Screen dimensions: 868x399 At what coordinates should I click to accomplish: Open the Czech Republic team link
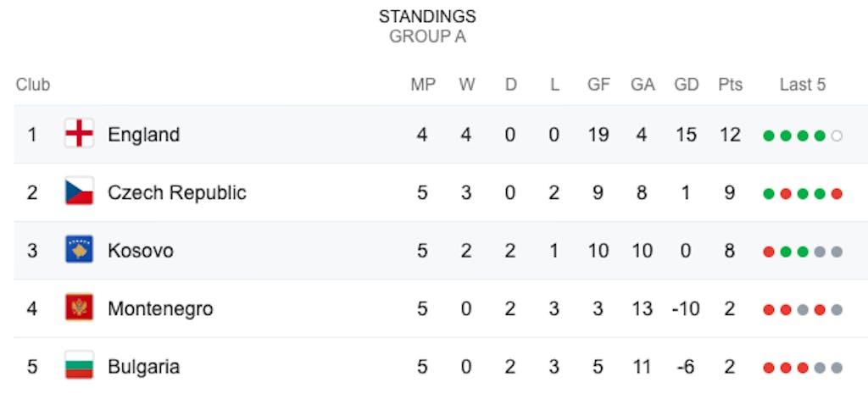coord(177,192)
